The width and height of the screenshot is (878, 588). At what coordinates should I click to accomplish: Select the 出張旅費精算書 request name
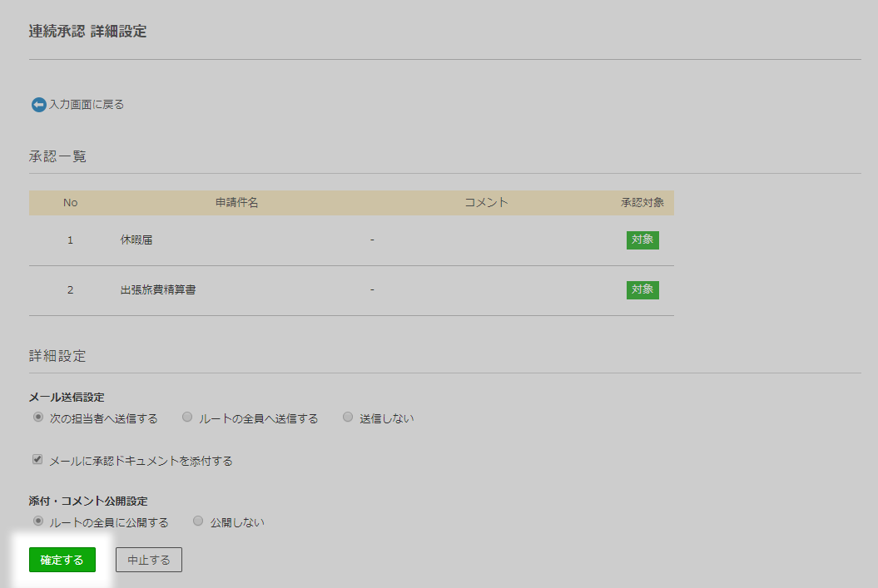click(158, 290)
